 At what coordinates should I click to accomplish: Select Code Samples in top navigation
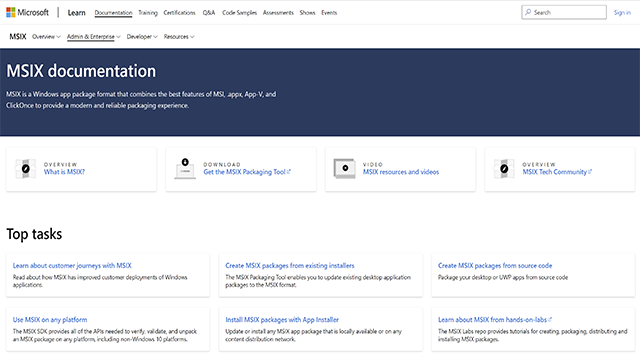tap(239, 13)
